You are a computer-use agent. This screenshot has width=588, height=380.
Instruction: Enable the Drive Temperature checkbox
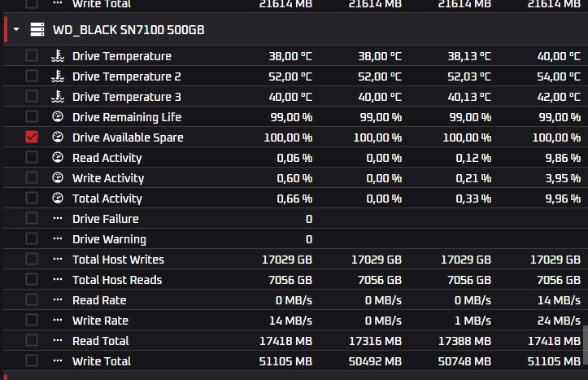click(x=32, y=55)
